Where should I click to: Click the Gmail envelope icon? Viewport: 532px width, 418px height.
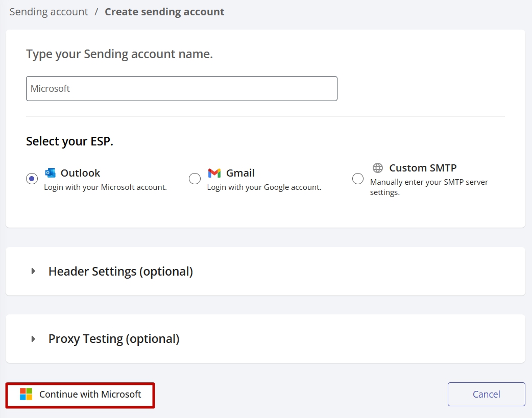214,173
